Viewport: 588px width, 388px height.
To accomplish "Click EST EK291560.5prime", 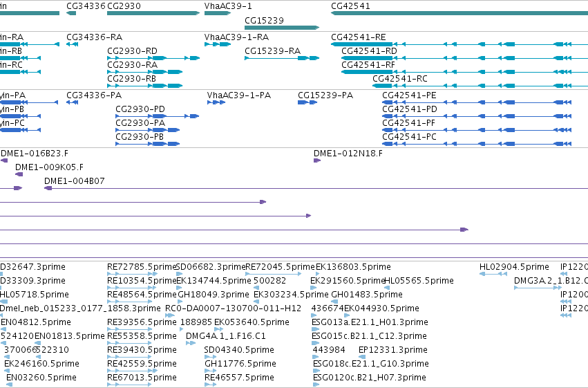I will (x=348, y=281).
